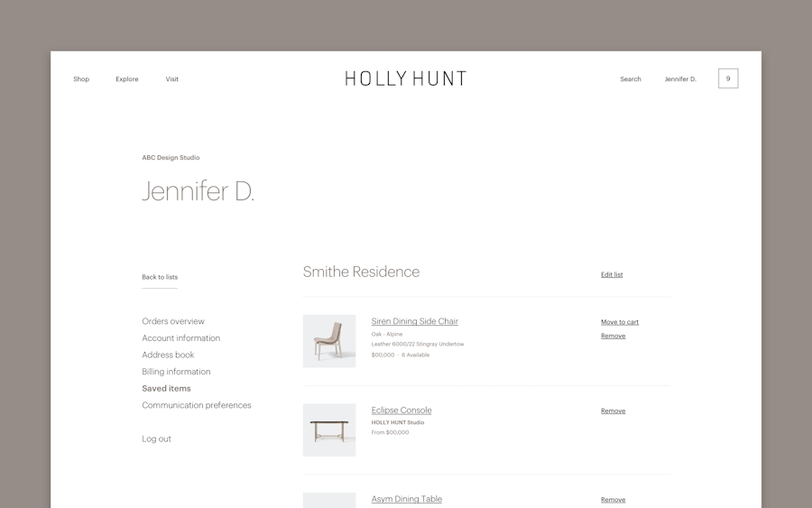
Task: Click the large Jennifer D. heading
Action: 198,191
